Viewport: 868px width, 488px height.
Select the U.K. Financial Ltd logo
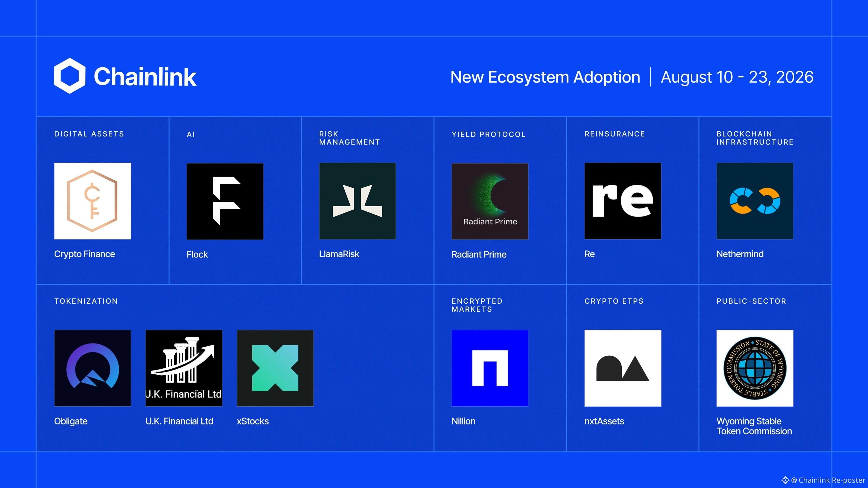[184, 368]
